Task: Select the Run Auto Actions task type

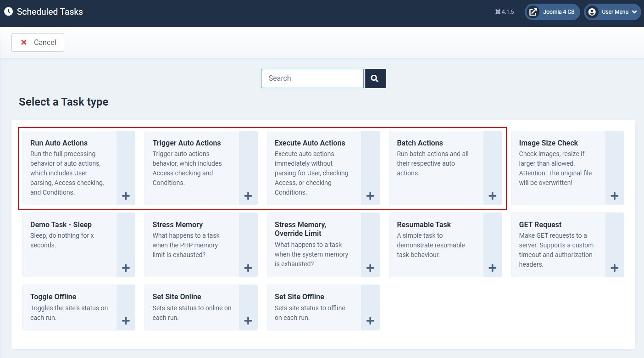Action: (79, 168)
